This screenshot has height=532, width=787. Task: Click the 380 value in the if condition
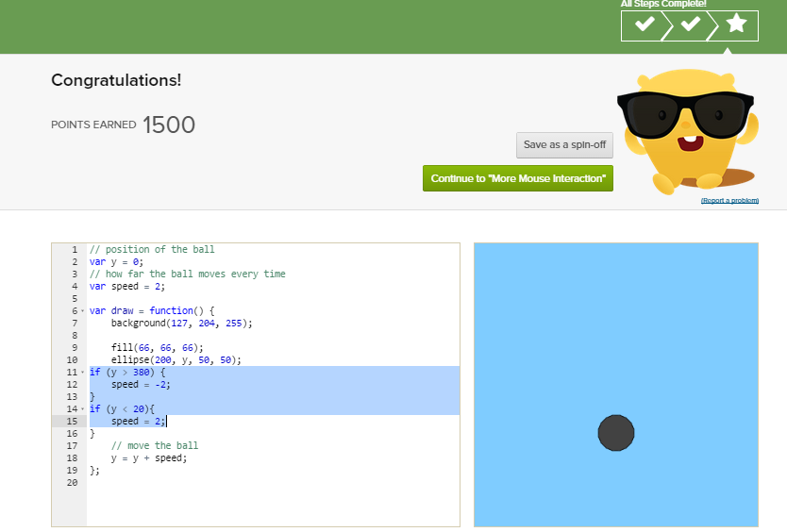click(141, 372)
